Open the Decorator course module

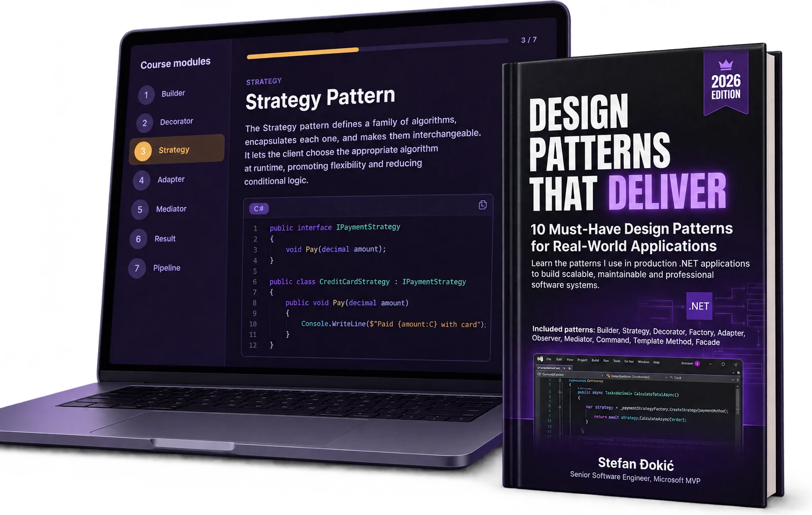click(x=177, y=122)
